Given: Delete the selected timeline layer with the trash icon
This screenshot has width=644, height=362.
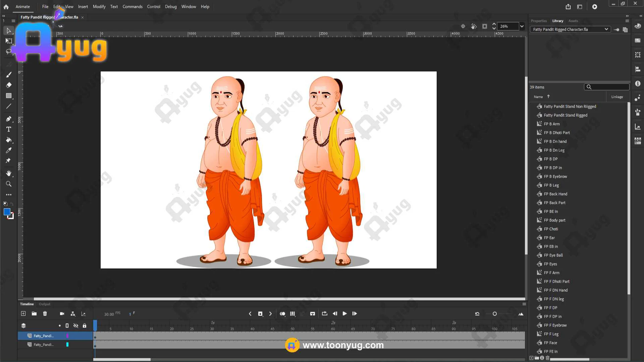Looking at the screenshot, I should (x=45, y=314).
